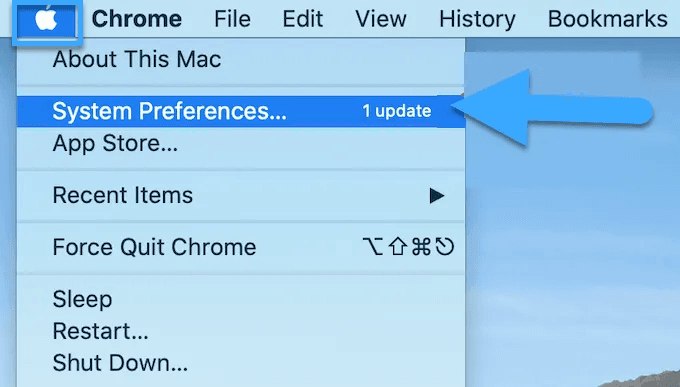The image size is (680, 387).
Task: Click the desktop wallpaper beside the menu
Action: (x=572, y=260)
